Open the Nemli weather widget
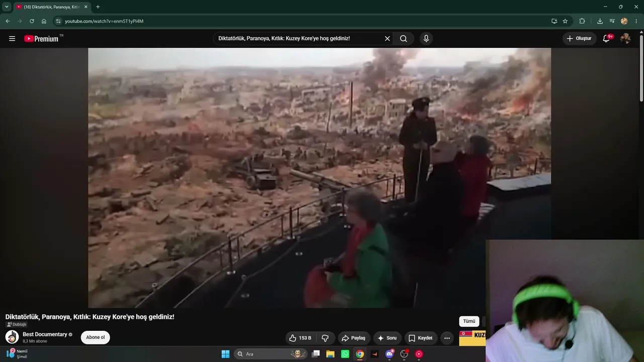Screen dimensions: 644x362 click(18, 354)
